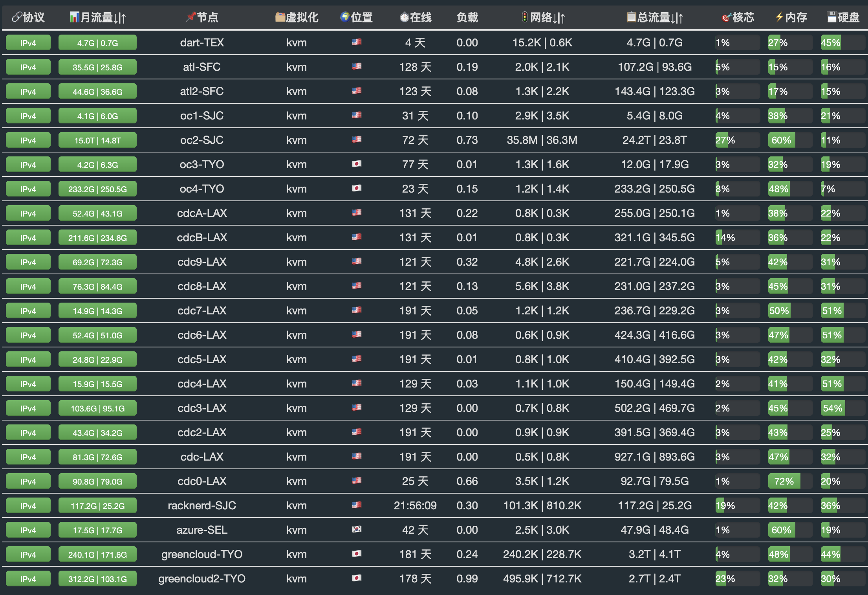Viewport: 868px width, 595px height.
Task: Click the 15.0T | 14.8T monthly traffic badge
Action: 97,140
